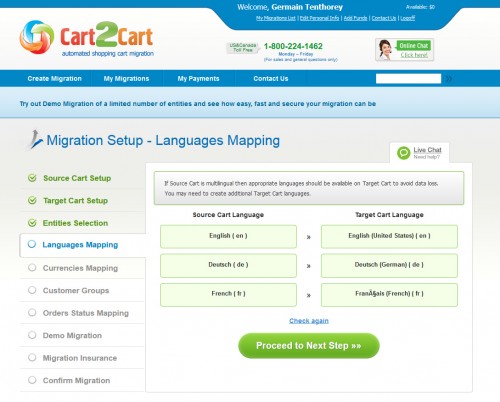Open the Create Migration menu item

point(55,79)
